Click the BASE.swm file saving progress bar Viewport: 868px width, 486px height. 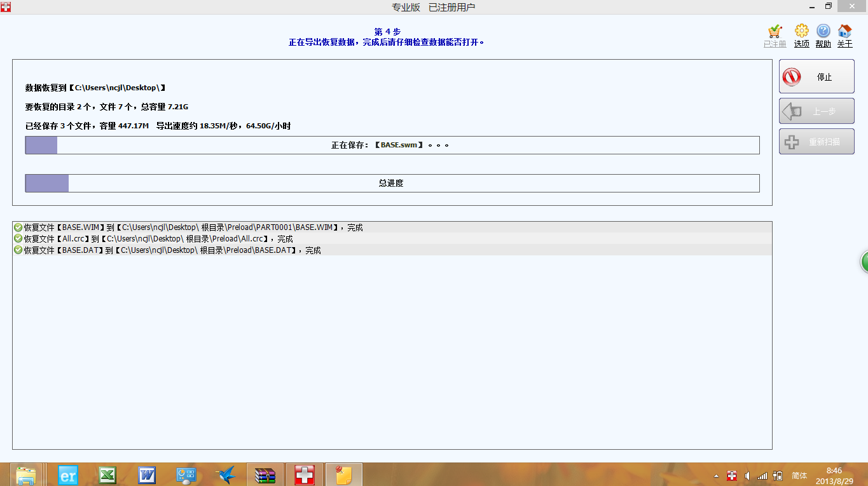pos(392,145)
